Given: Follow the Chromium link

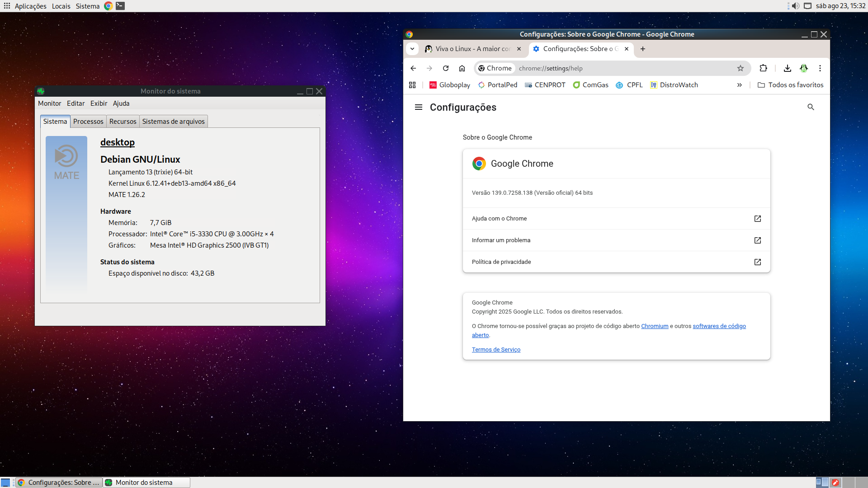Looking at the screenshot, I should (x=655, y=326).
